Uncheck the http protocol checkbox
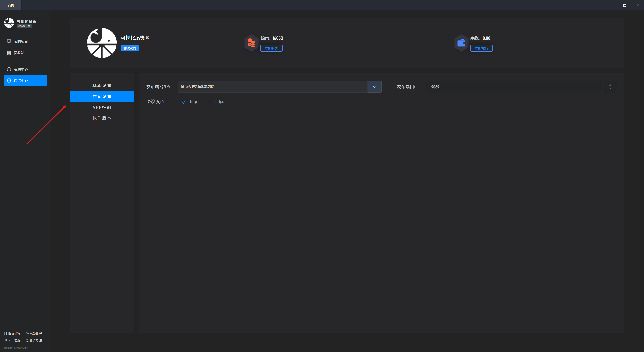Screen dimensions: 644x352 point(184,102)
